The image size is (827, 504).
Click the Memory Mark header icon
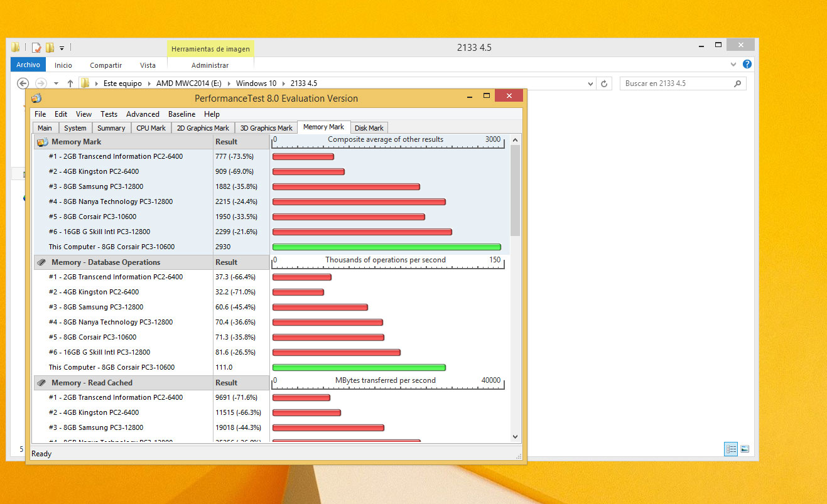click(42, 142)
